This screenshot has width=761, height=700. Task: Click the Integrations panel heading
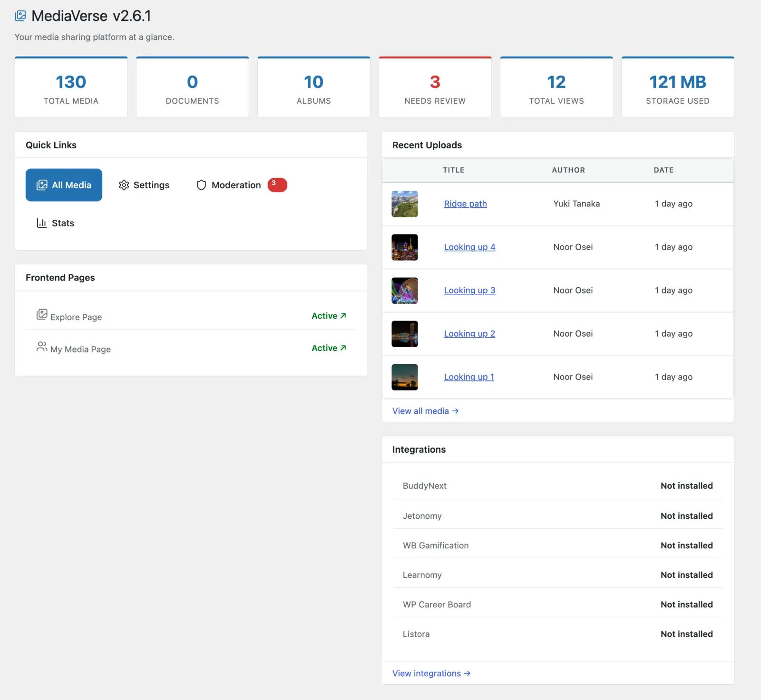419,449
